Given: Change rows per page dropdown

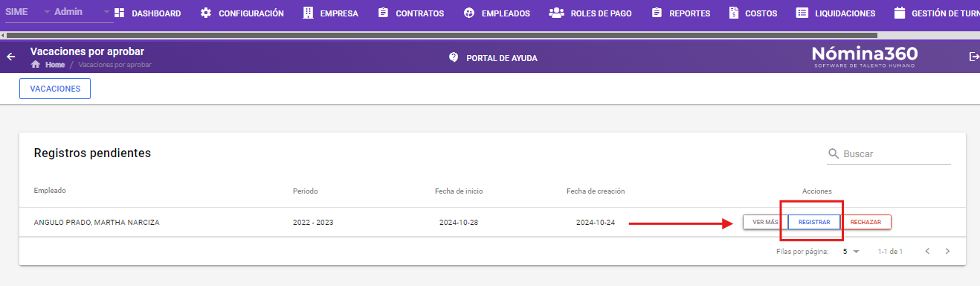Looking at the screenshot, I should pos(851,252).
